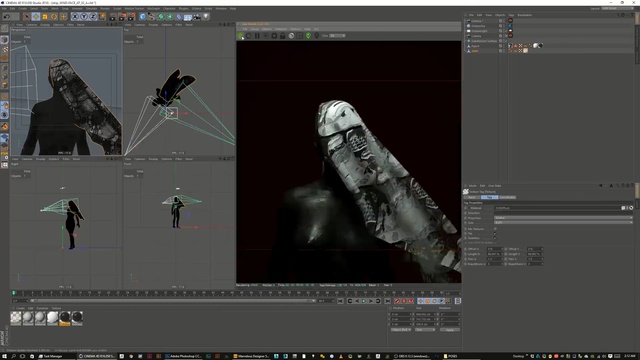Open the Render menu in main menu bar
The height and width of the screenshot is (360, 640).
point(105,9)
